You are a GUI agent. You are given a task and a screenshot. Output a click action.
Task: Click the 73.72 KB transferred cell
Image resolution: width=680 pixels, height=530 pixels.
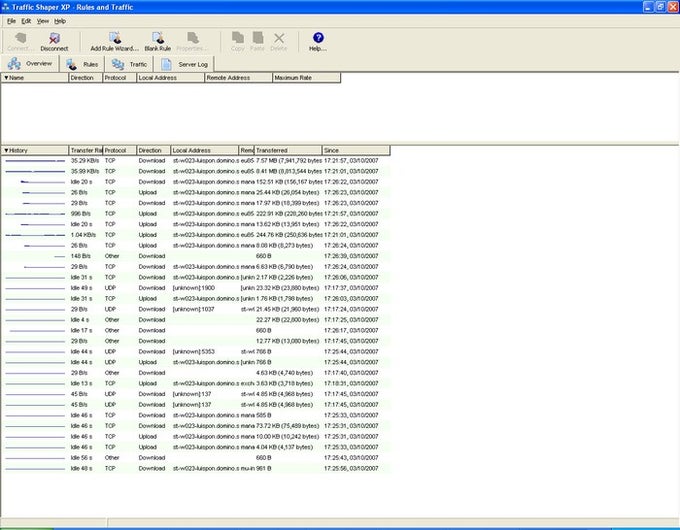[x=288, y=426]
